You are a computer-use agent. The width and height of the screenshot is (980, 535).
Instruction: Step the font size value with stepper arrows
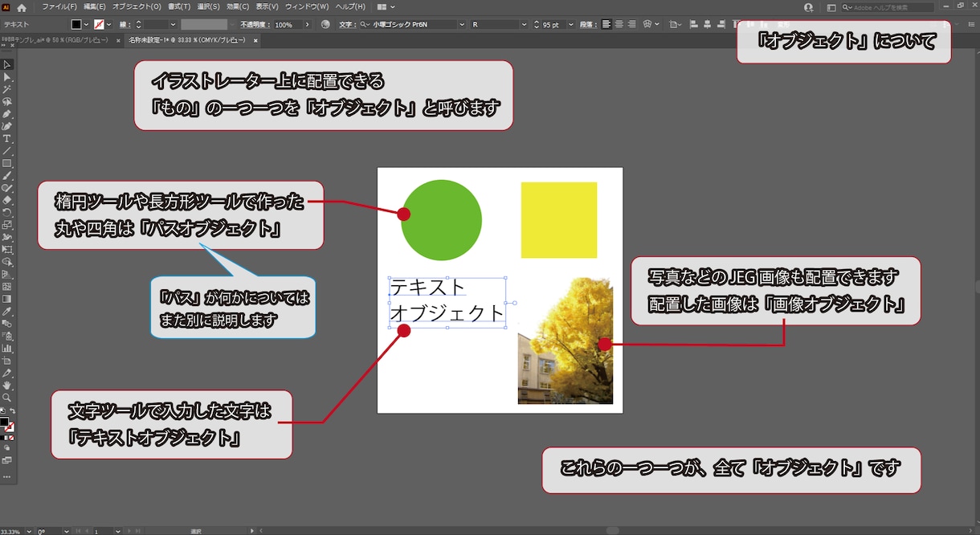pyautogui.click(x=537, y=24)
